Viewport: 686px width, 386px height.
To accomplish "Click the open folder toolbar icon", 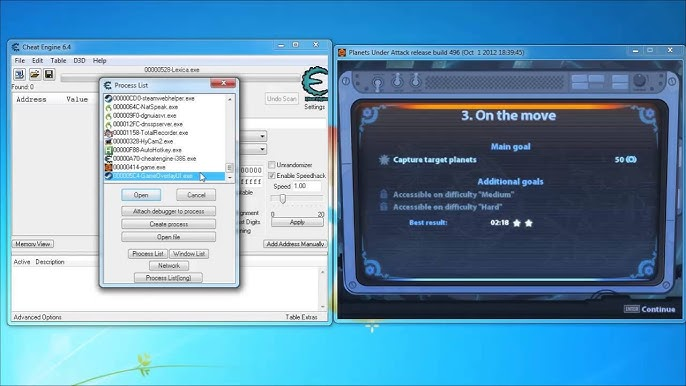I will click(x=35, y=74).
